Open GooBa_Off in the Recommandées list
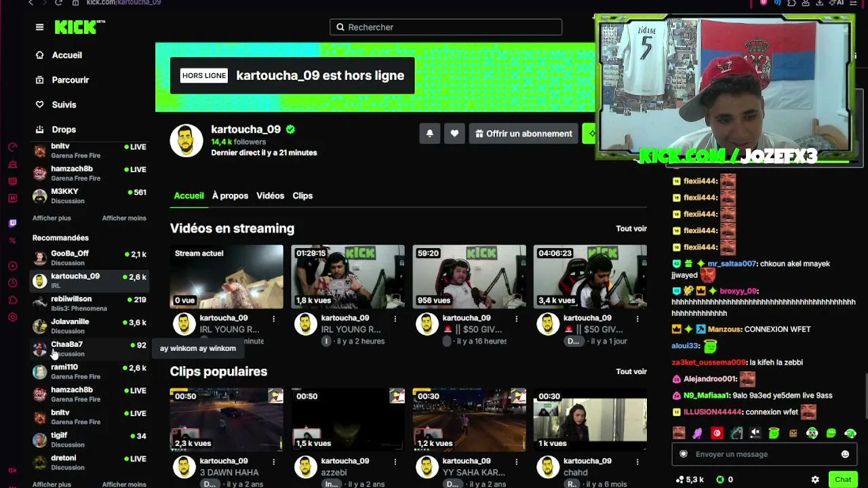The image size is (868, 488). click(90, 258)
